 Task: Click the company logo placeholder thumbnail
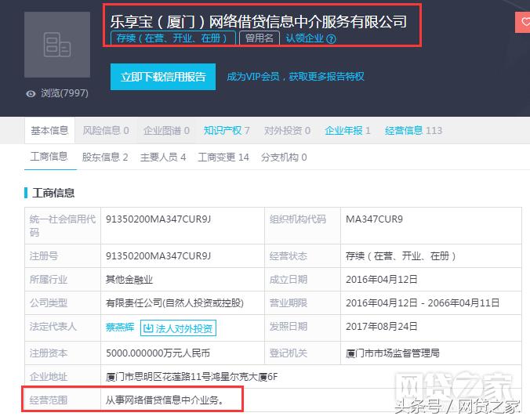57,45
